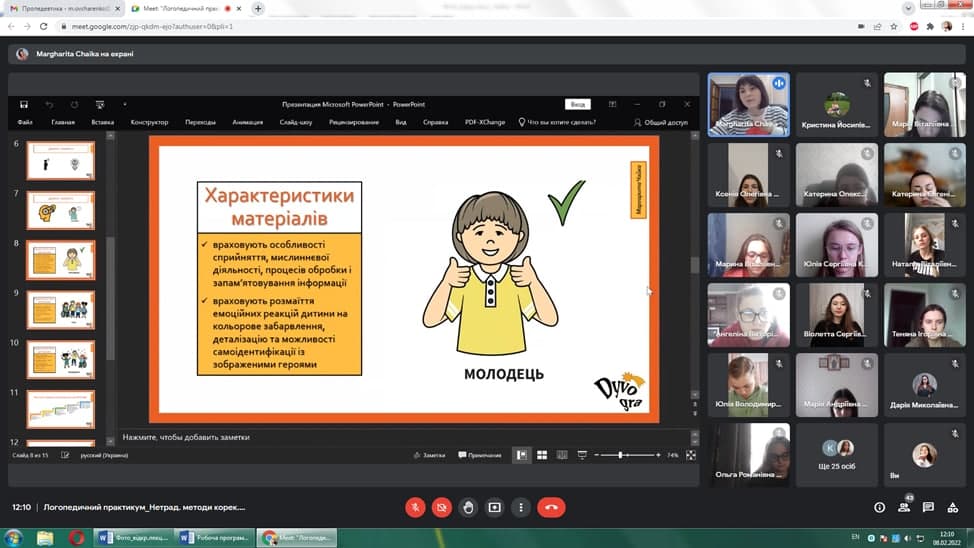
Task: Click the present screen button
Action: [x=494, y=507]
